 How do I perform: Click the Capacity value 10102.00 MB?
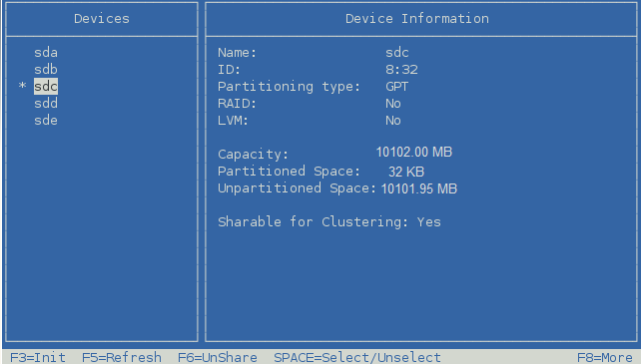[414, 153]
